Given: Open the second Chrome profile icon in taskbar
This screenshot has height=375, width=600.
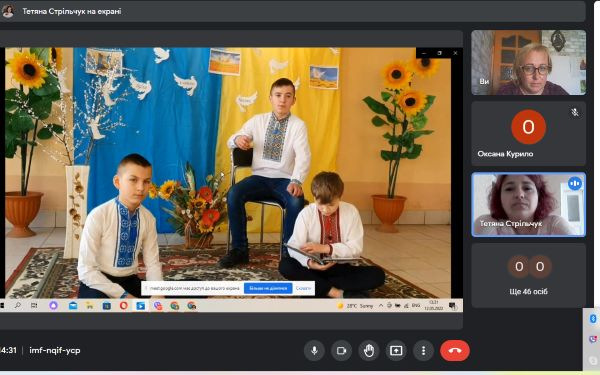Looking at the screenshot, I should [192, 305].
